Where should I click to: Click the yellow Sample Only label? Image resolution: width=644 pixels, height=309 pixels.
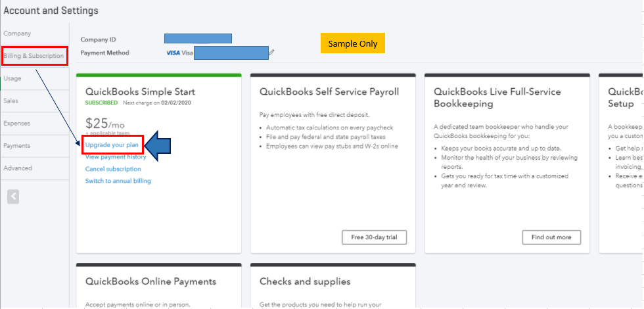click(x=353, y=43)
